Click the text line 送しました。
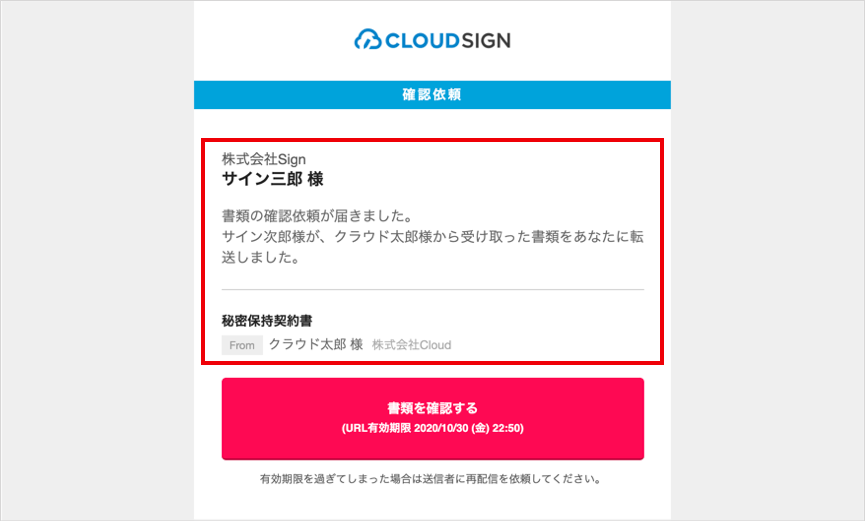865x521 pixels. point(260,257)
